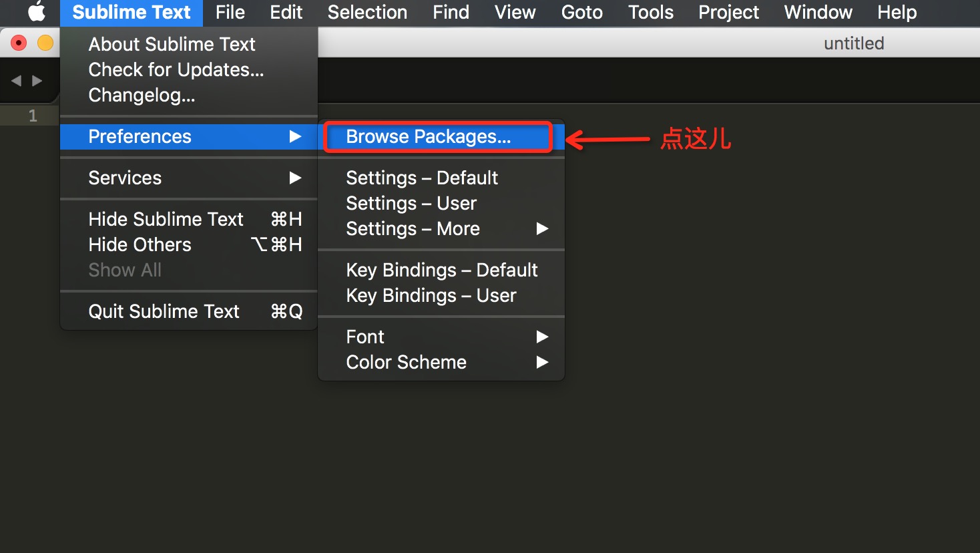Click the right tab navigation arrow
Image resolution: width=980 pixels, height=553 pixels.
tap(37, 81)
